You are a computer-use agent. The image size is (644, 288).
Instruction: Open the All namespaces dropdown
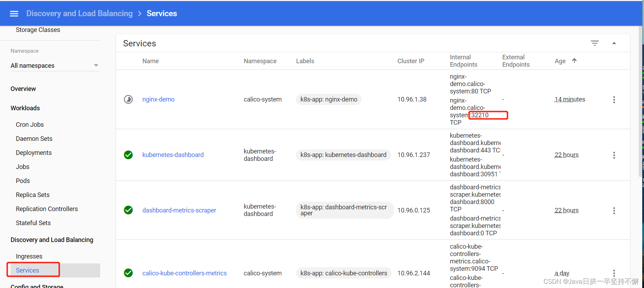(x=55, y=66)
